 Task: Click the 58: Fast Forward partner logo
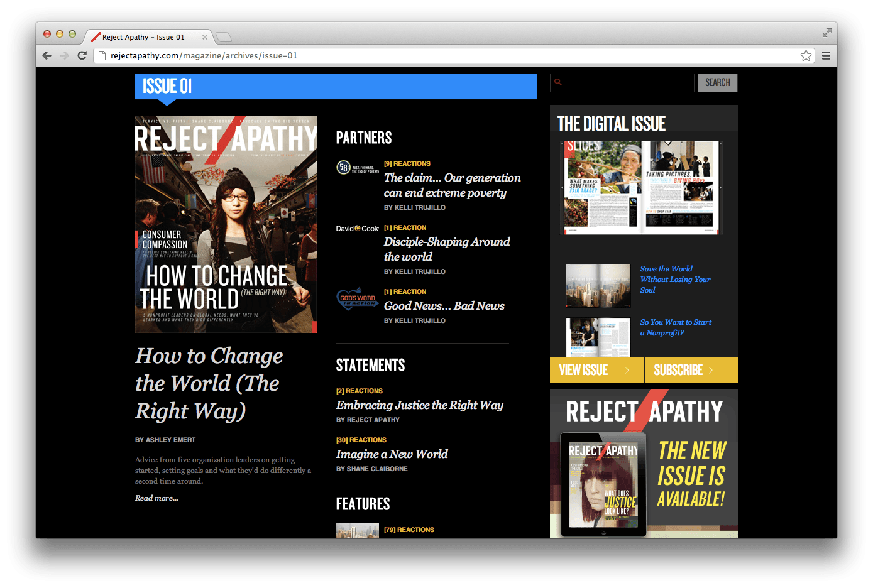358,168
